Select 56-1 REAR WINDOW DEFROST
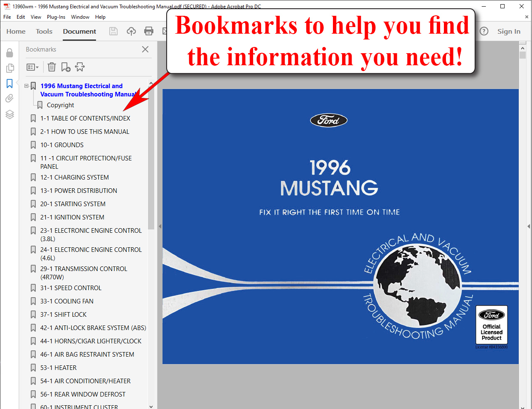 click(x=83, y=394)
